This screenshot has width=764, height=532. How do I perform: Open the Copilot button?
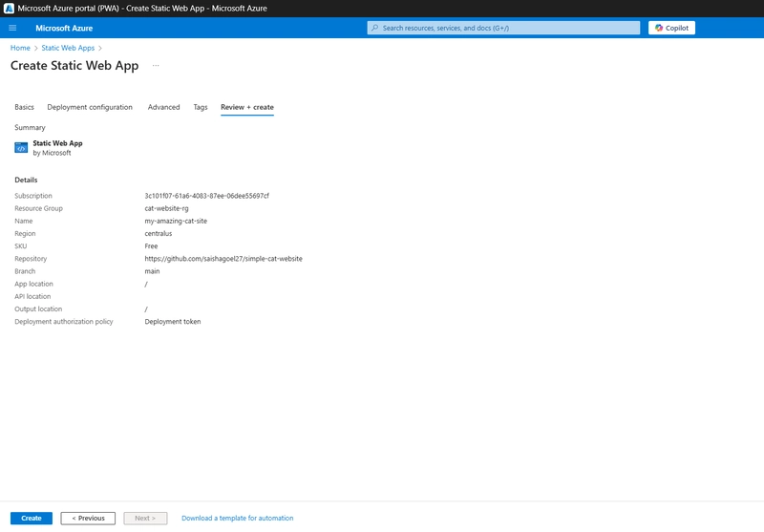(671, 28)
